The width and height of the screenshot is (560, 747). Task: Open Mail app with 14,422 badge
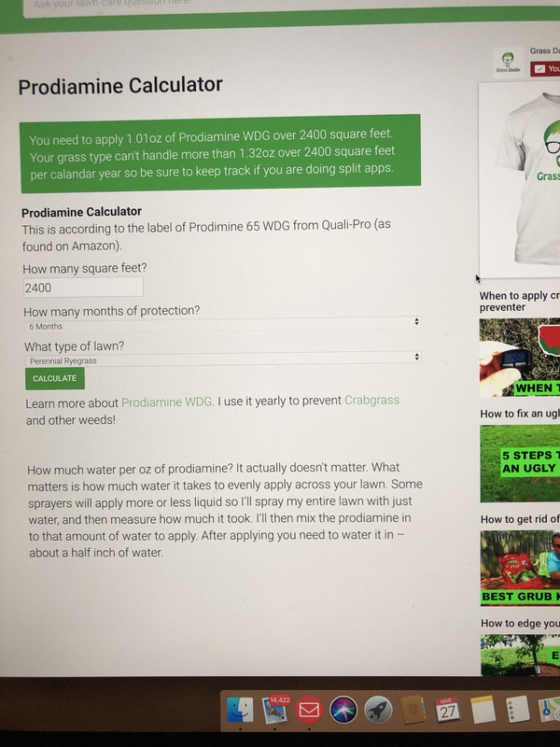tap(275, 710)
